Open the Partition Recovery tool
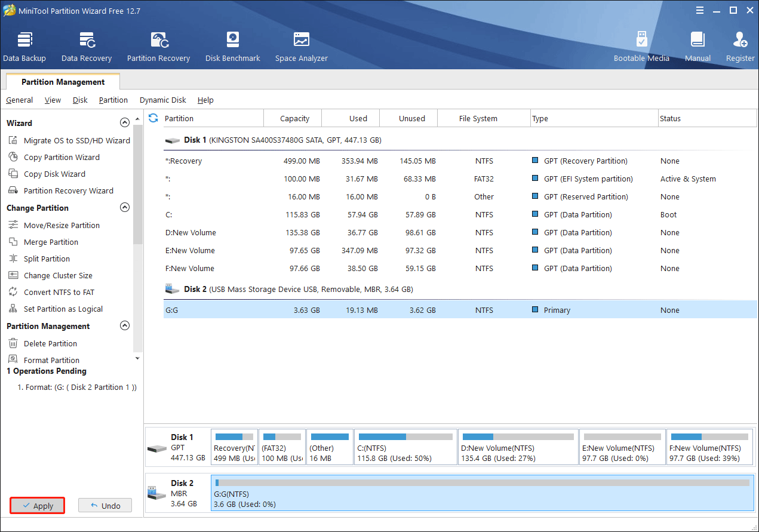The image size is (759, 532). (x=158, y=47)
